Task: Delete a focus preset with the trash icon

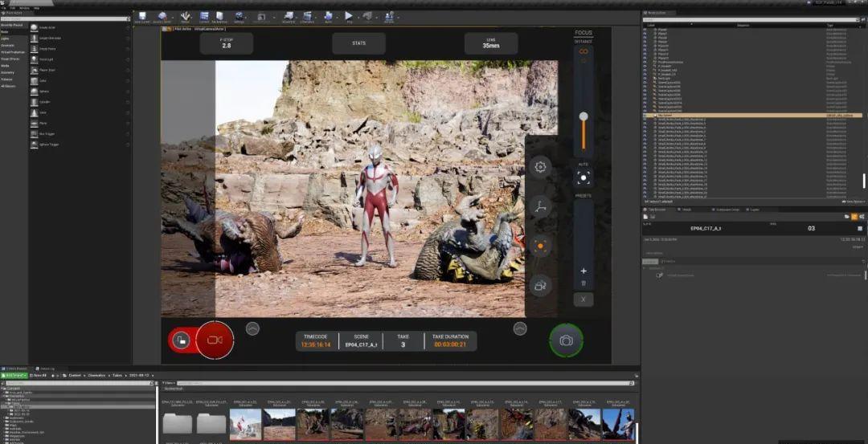Action: (x=583, y=283)
